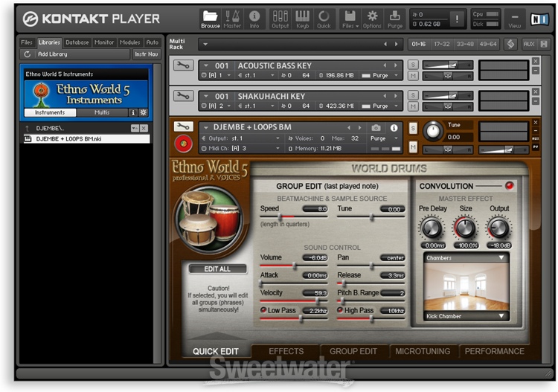558x392 pixels.
Task: Expand the SHAKUHACHI KEY name menu
Action: click(x=205, y=96)
